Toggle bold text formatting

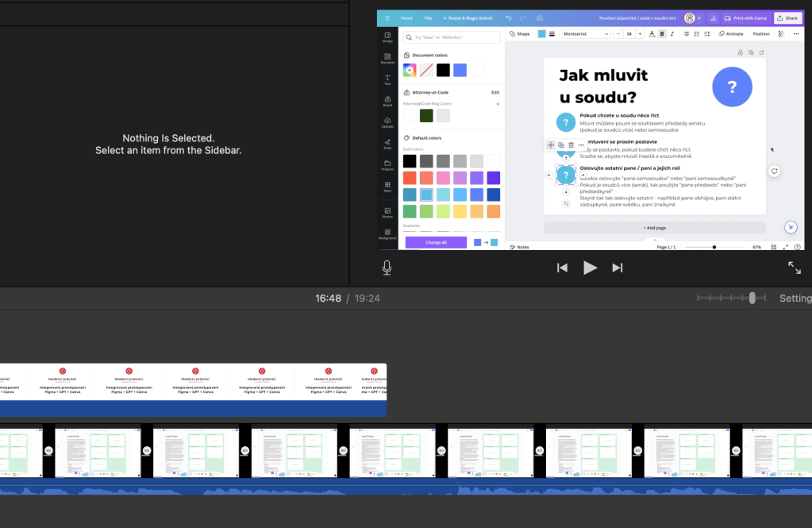(662, 34)
